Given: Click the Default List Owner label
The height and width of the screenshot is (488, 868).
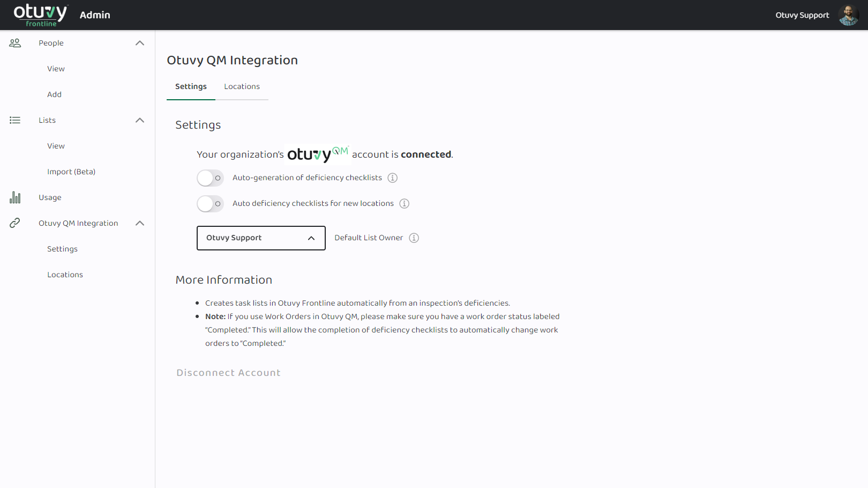Looking at the screenshot, I should point(369,238).
